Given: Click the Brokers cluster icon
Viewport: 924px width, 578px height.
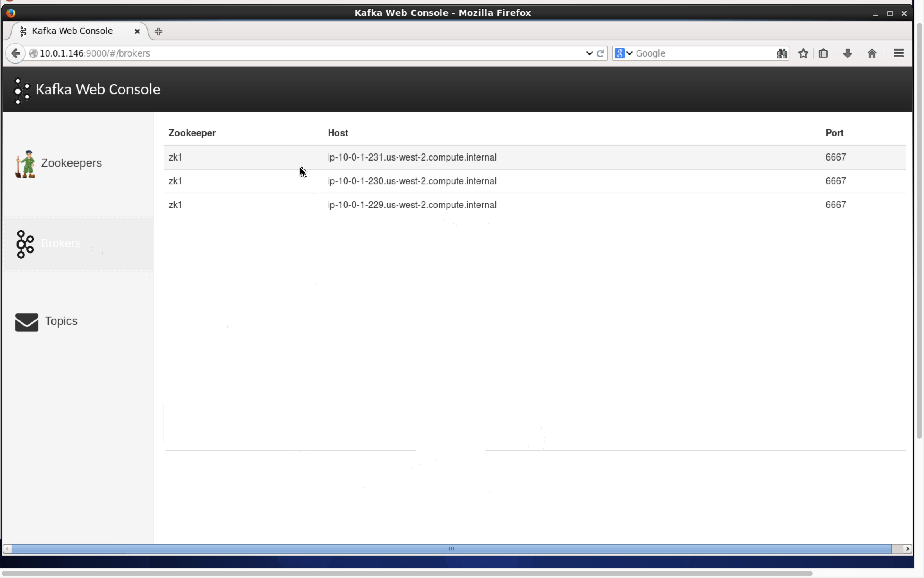Looking at the screenshot, I should pos(25,244).
